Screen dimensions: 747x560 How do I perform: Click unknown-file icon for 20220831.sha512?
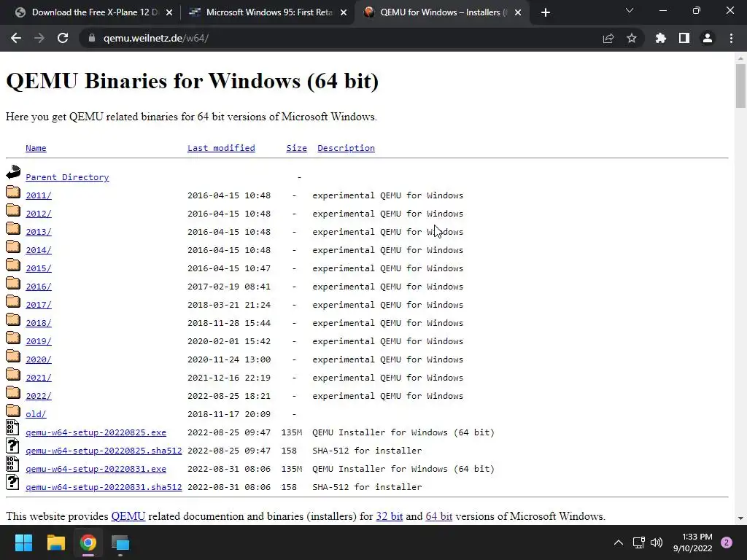(x=13, y=482)
